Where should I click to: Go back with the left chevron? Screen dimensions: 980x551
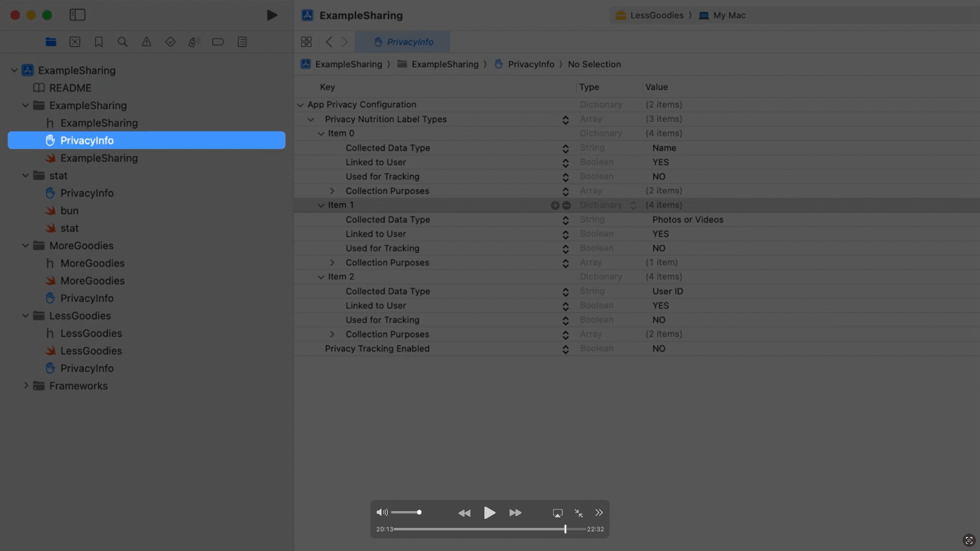point(329,42)
